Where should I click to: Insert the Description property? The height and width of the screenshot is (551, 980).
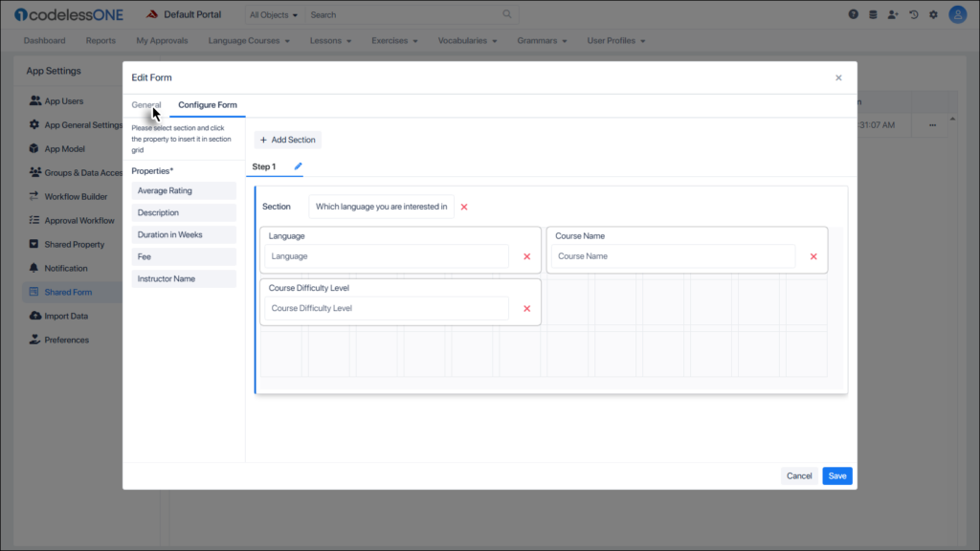click(x=184, y=212)
